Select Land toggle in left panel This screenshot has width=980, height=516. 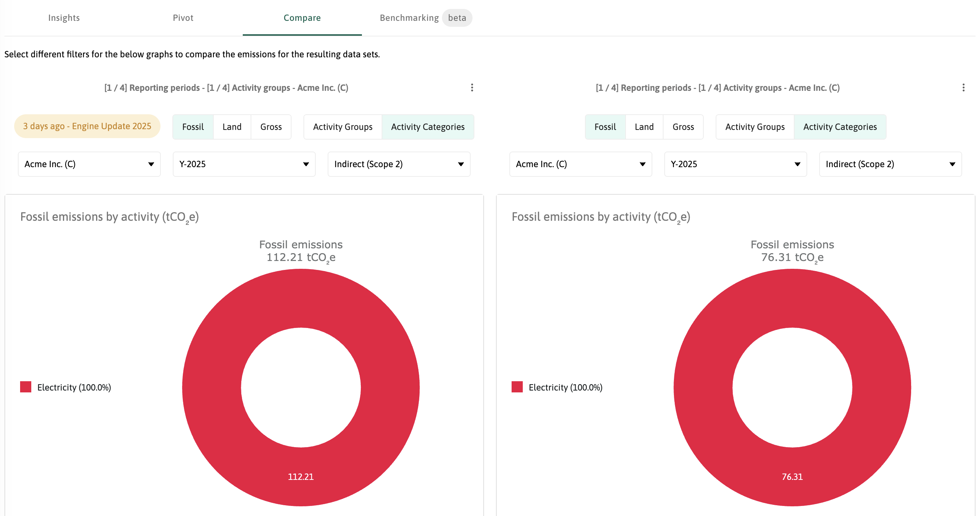232,127
